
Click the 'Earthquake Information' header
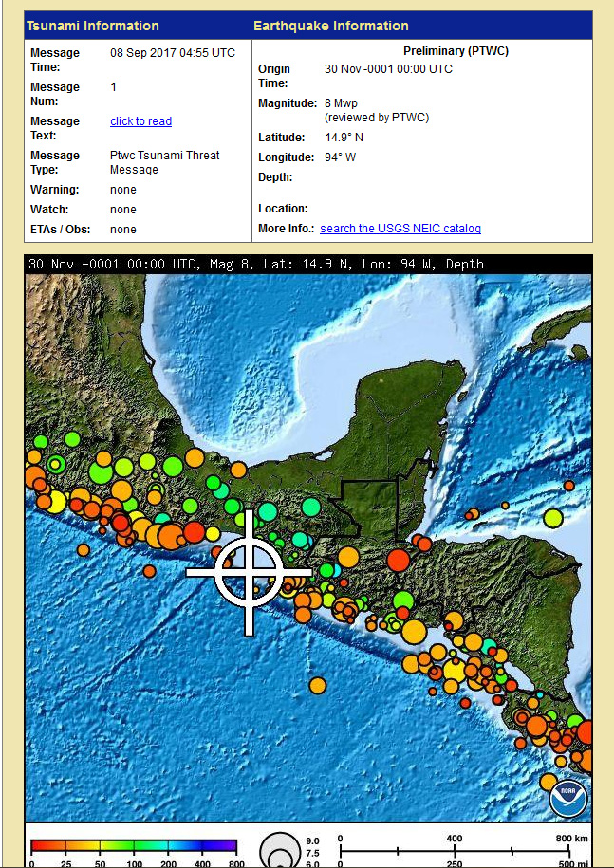pos(331,26)
